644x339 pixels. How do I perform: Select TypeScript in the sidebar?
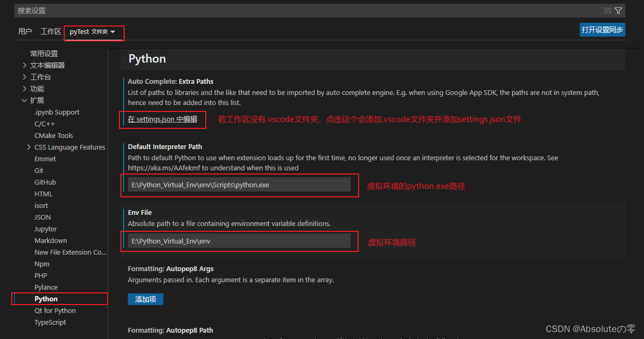pos(50,322)
